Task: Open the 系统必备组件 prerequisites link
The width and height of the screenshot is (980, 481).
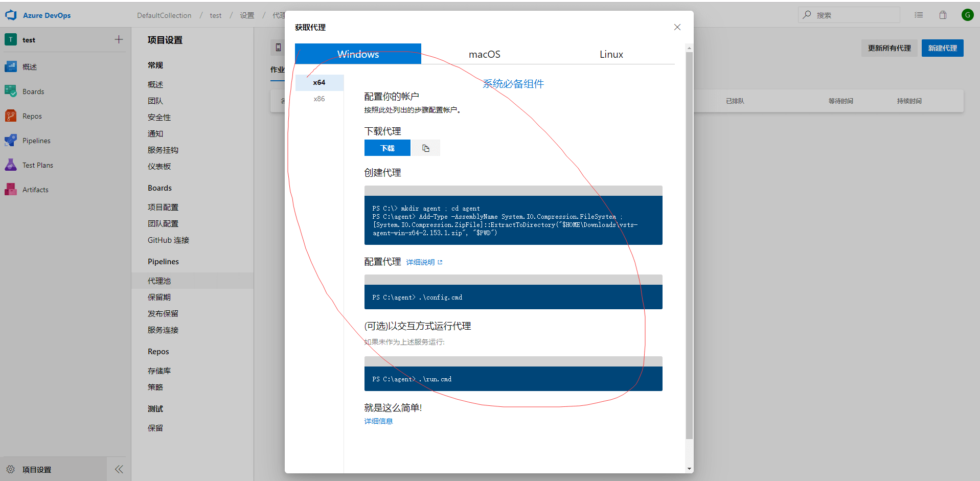Action: coord(513,84)
